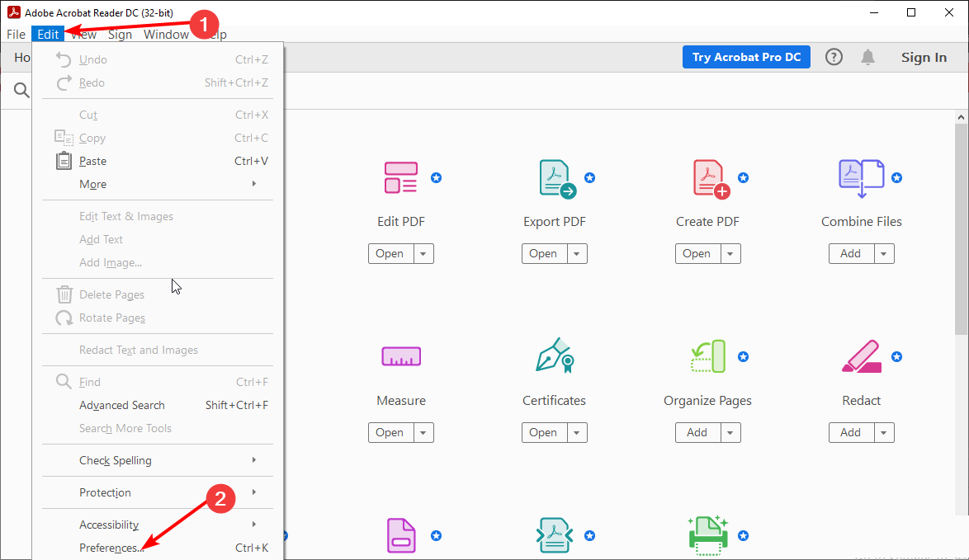Image resolution: width=969 pixels, height=560 pixels.
Task: Click the Sign In link
Action: pyautogui.click(x=924, y=58)
